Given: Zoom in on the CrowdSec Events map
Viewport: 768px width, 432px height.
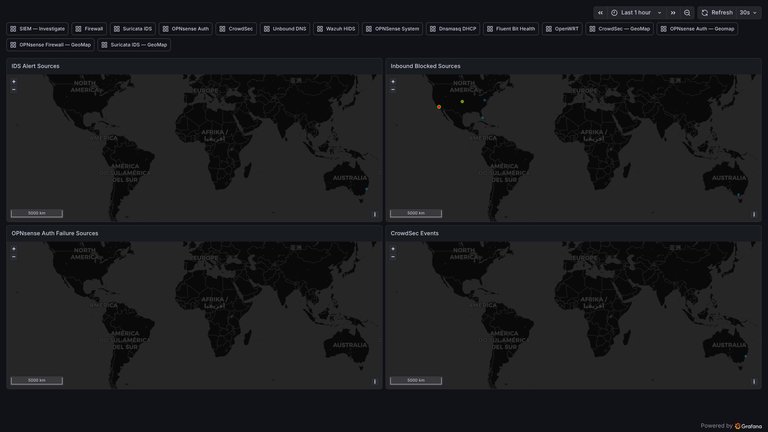Looking at the screenshot, I should point(393,249).
